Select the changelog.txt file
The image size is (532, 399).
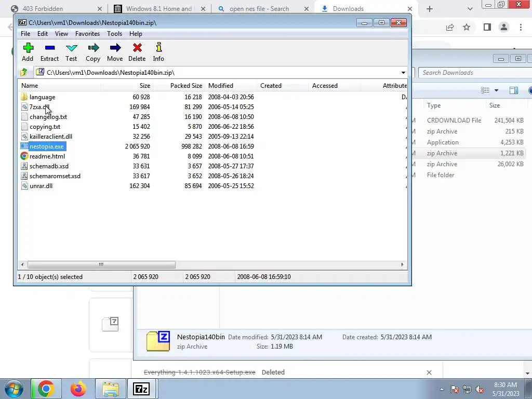tap(48, 117)
